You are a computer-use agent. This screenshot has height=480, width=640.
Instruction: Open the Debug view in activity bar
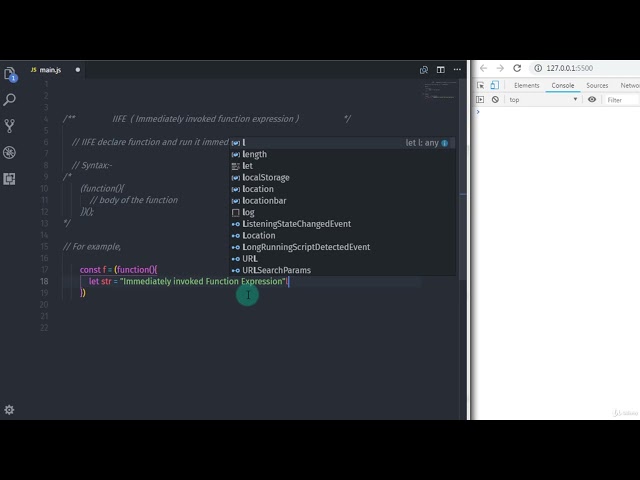tap(9, 152)
